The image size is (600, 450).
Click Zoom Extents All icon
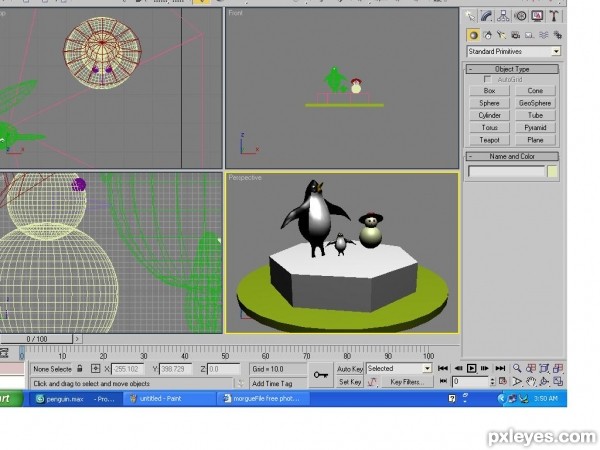558,368
